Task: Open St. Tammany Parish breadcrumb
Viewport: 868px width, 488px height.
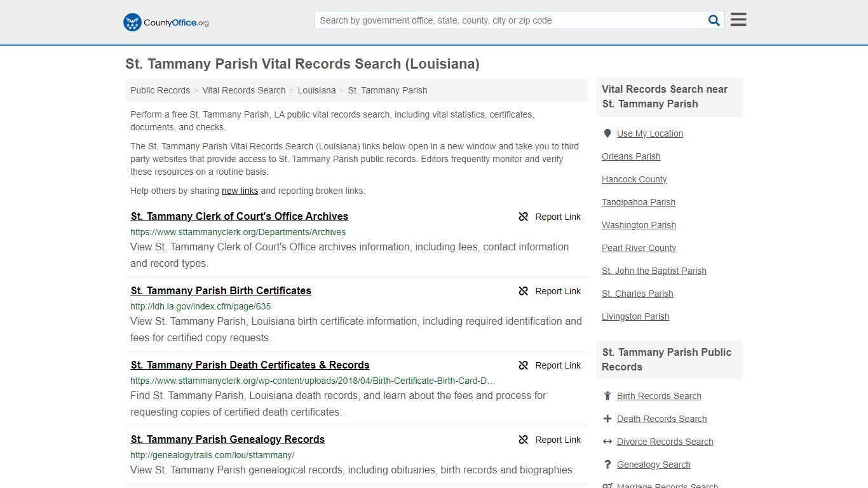Action: click(x=388, y=90)
